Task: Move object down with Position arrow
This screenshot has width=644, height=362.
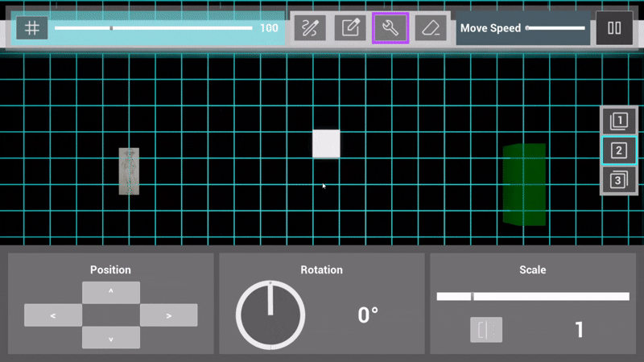Action: pyautogui.click(x=111, y=338)
